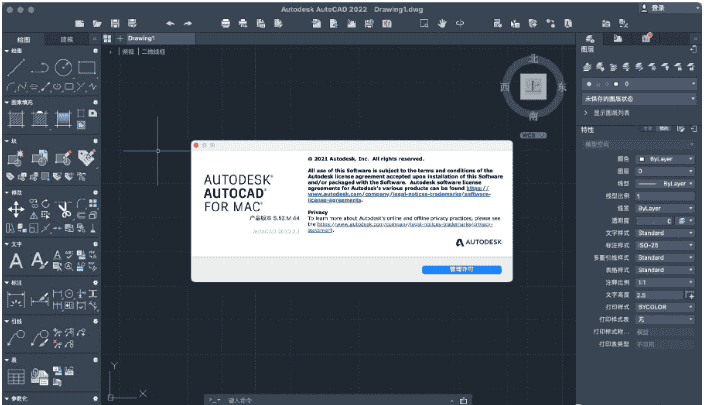This screenshot has height=405, width=704.
Task: Click the 俯视 view control label
Action: [128, 52]
